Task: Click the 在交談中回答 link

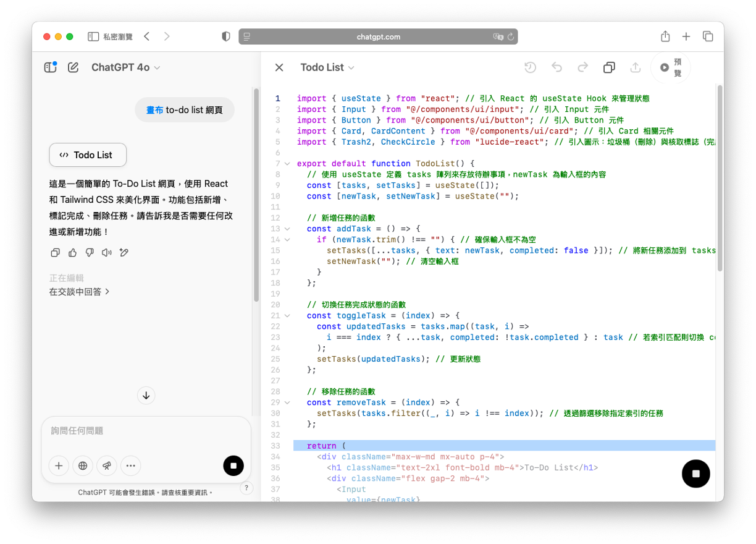Action: pos(79,292)
